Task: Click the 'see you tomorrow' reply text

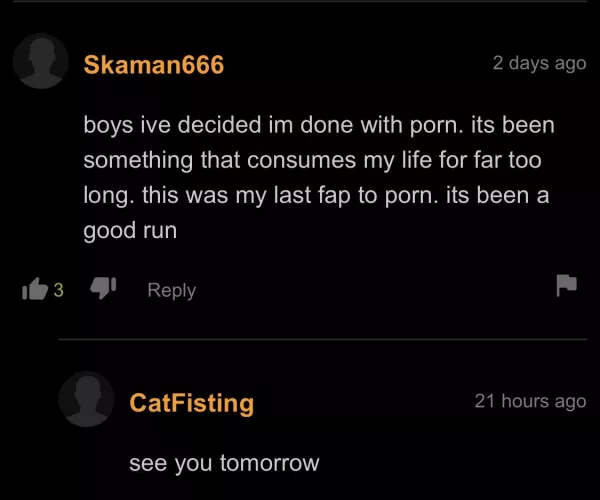Action: coord(224,463)
